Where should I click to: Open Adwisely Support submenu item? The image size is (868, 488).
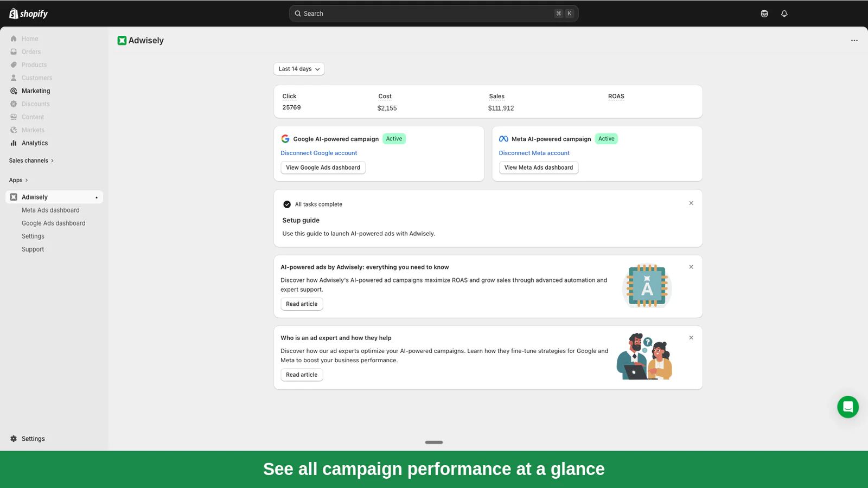coord(33,249)
